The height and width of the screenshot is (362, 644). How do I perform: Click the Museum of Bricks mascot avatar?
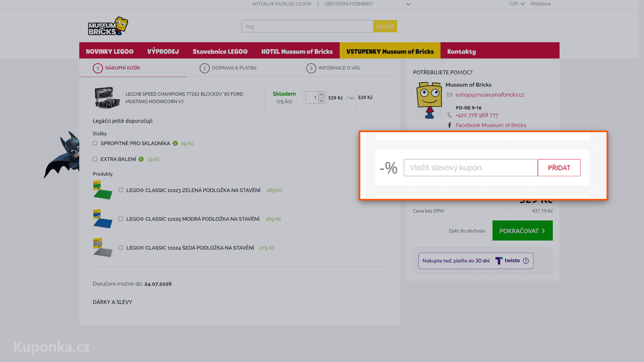(429, 100)
